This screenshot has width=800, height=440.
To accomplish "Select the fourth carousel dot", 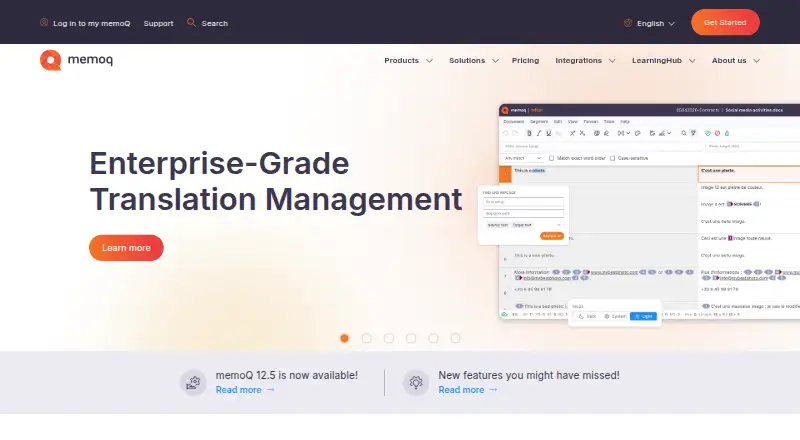I will pos(411,338).
